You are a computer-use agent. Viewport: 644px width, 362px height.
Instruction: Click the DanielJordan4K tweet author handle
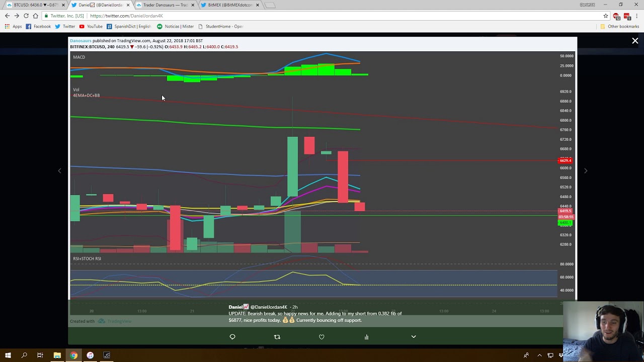(269, 307)
